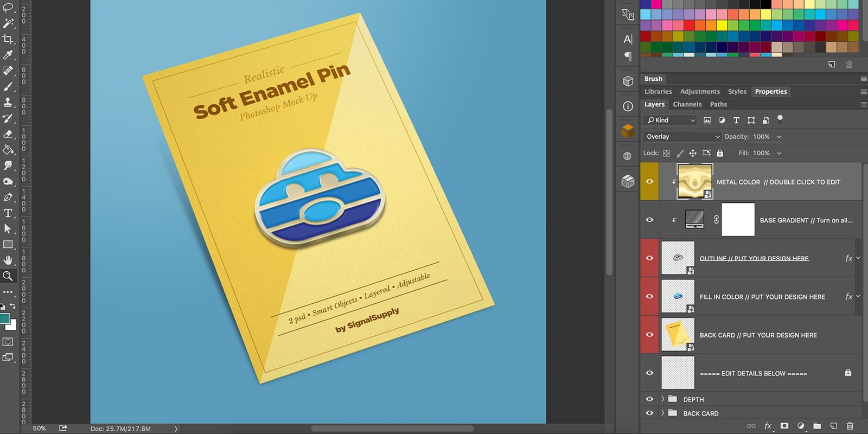Select the Horizontal Type tool
The image size is (868, 434).
tap(8, 213)
